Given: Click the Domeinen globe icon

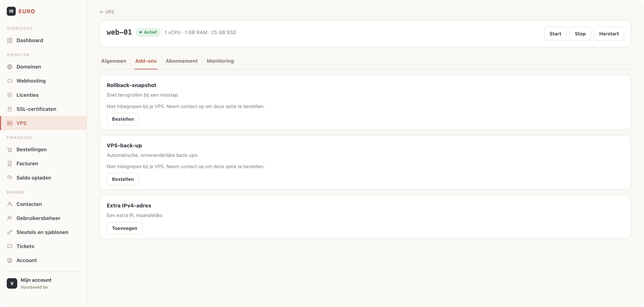Looking at the screenshot, I should tap(10, 67).
